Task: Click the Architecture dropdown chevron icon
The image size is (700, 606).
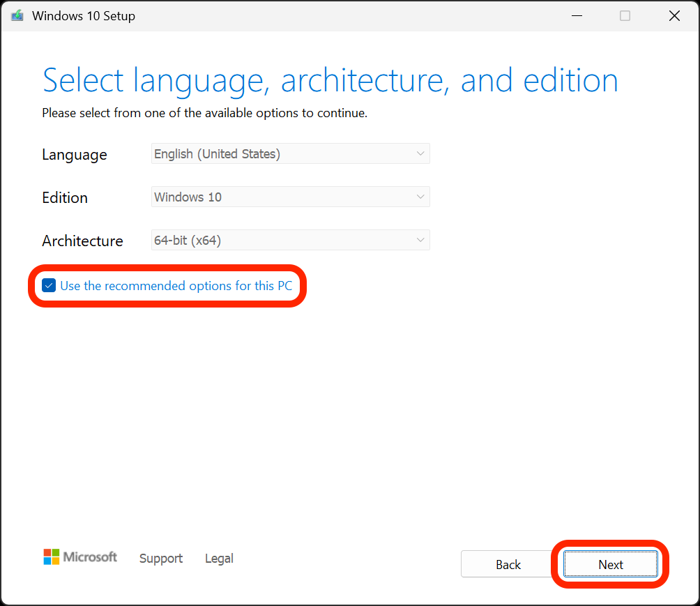Action: coord(421,240)
